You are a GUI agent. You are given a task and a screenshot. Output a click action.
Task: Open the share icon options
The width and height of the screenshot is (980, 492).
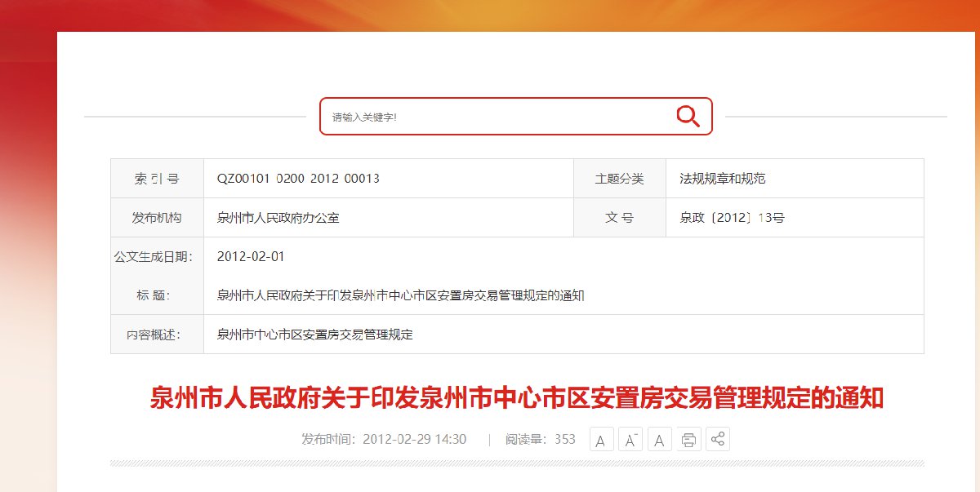[x=718, y=440]
